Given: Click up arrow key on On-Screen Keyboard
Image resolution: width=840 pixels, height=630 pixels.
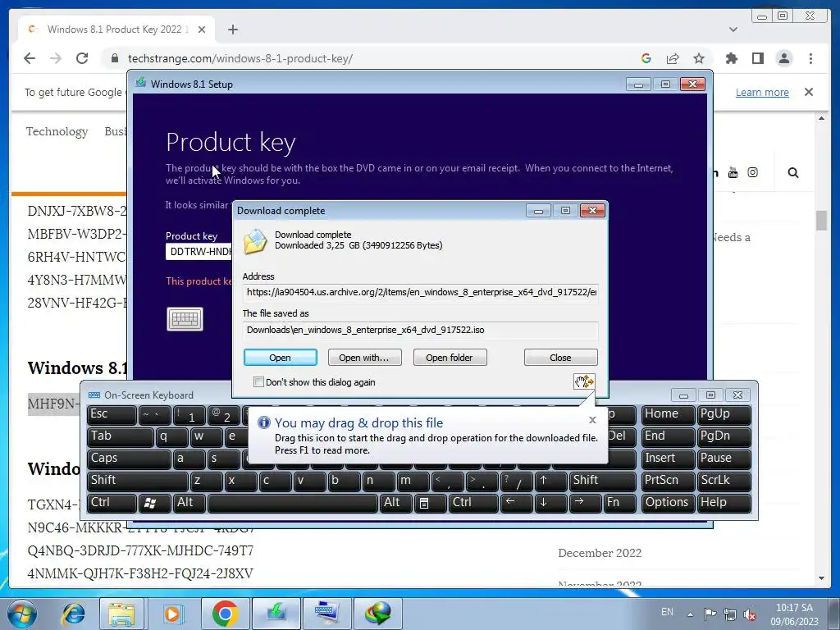Looking at the screenshot, I should 550,481.
